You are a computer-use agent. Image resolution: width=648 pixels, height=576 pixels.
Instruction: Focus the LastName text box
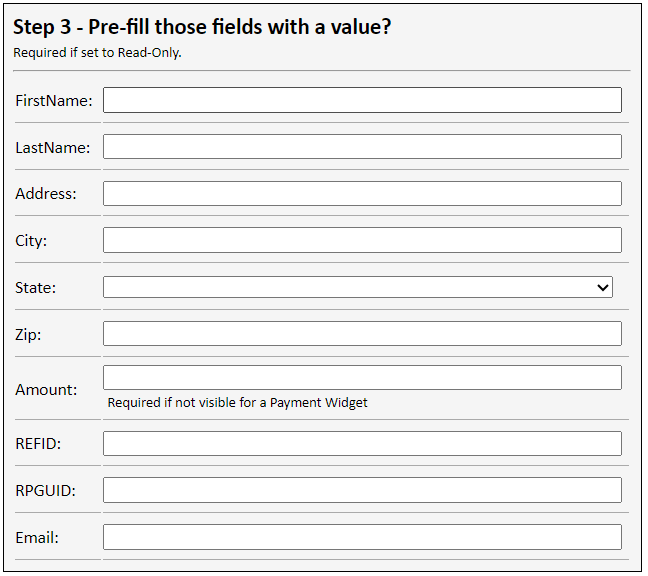point(362,147)
